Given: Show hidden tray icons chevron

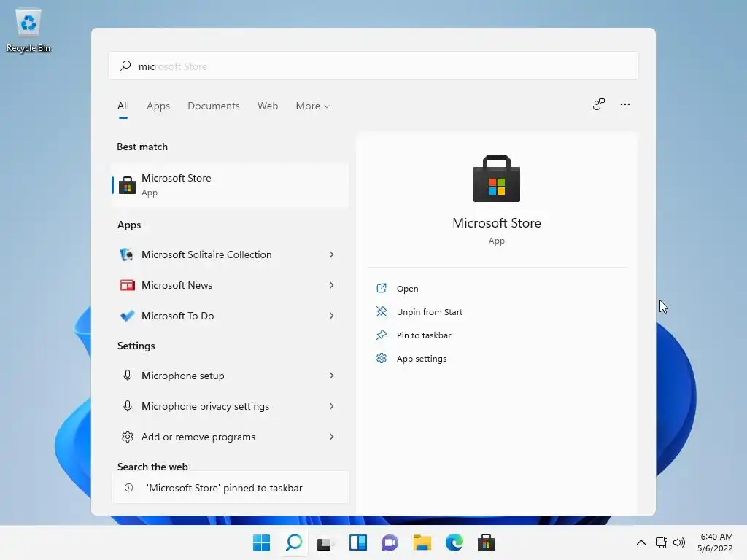Looking at the screenshot, I should [641, 542].
